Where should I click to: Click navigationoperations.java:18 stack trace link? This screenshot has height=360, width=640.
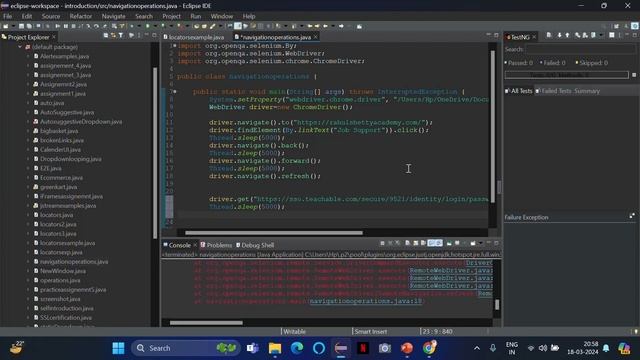(365, 301)
